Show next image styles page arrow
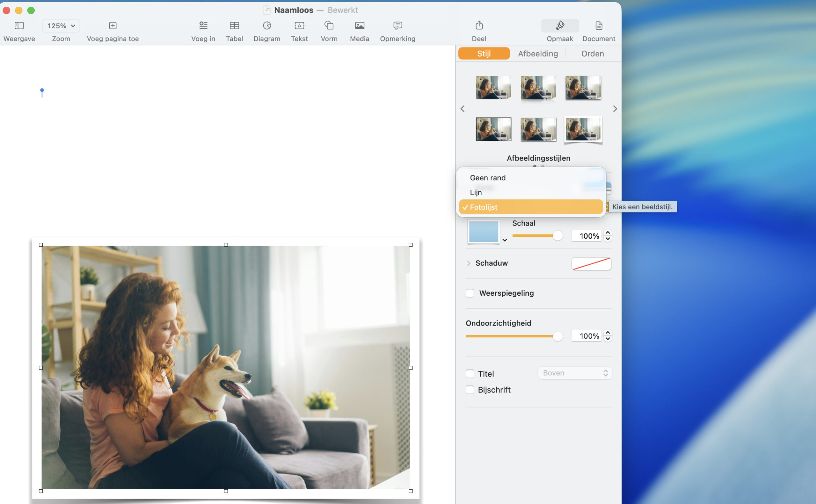 tap(615, 109)
